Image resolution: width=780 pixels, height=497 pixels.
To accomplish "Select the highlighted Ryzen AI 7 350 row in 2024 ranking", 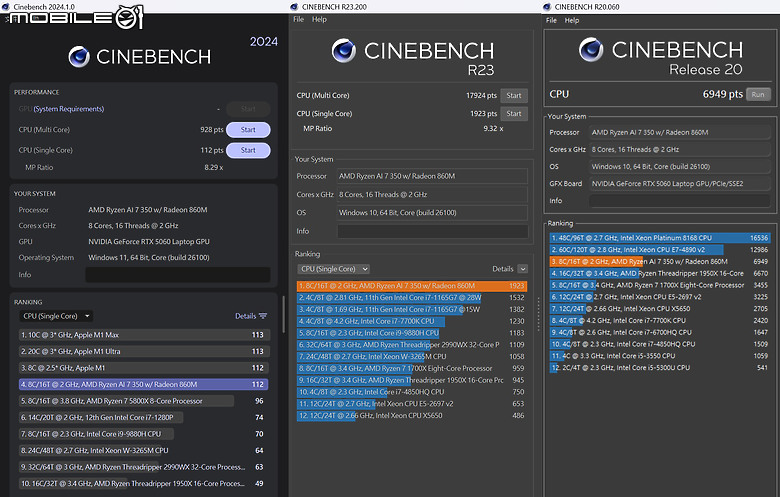I will pos(144,385).
